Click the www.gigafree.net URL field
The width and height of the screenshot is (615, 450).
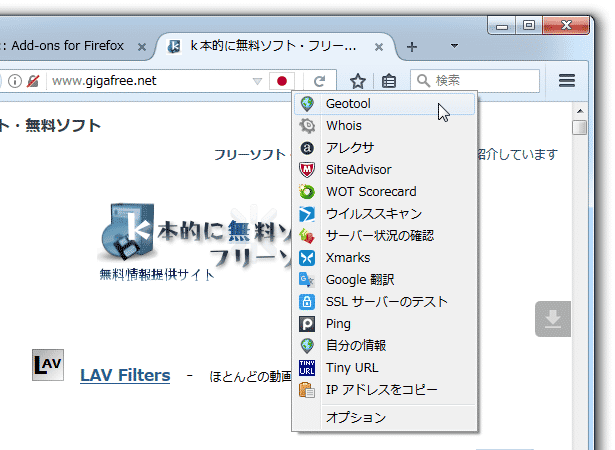149,81
